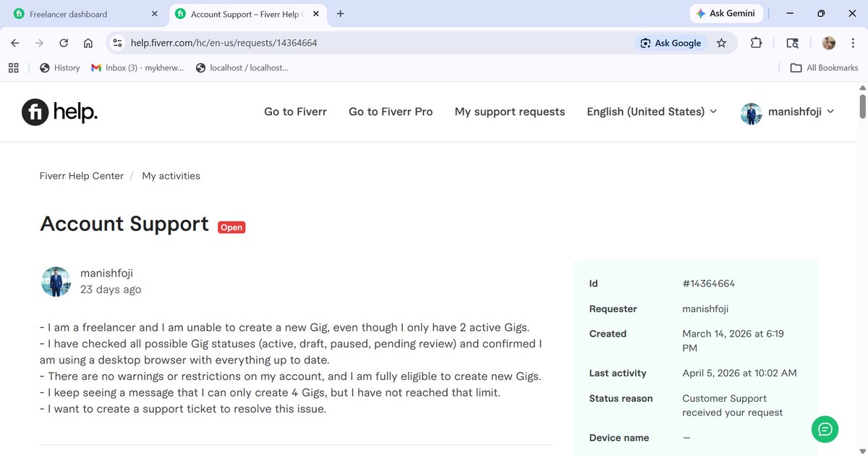
Task: Open the Fiverr Help Center breadcrumb
Action: tap(82, 176)
